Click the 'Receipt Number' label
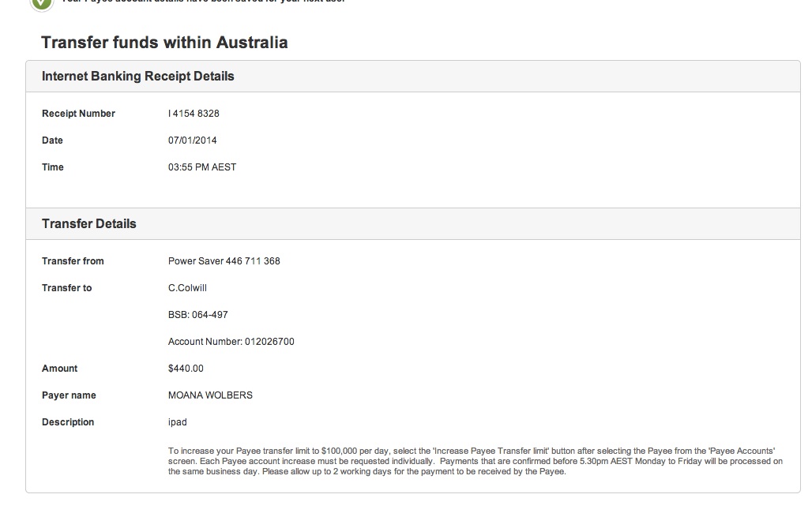 click(x=78, y=114)
